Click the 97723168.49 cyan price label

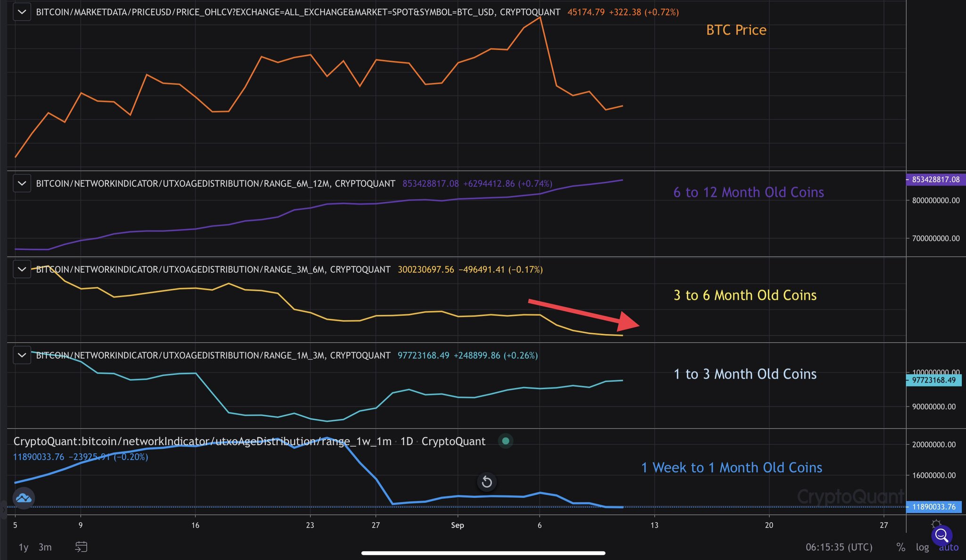click(934, 380)
